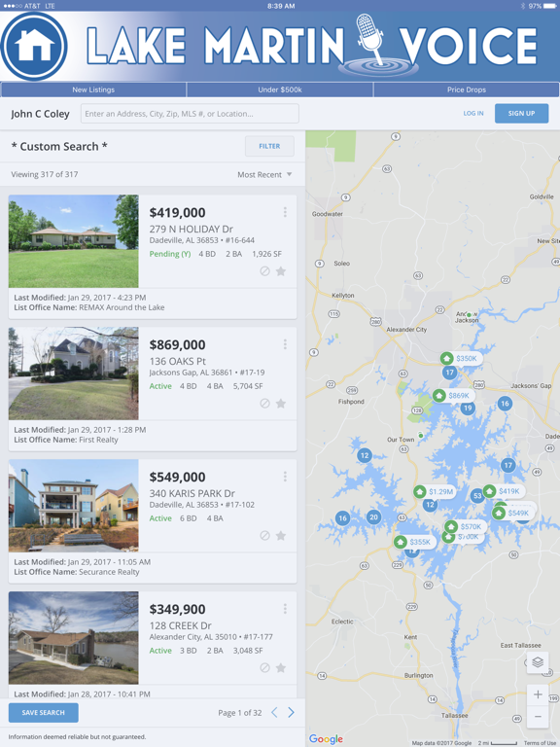The height and width of the screenshot is (747, 560).
Task: Click the address search input field
Action: [x=190, y=114]
